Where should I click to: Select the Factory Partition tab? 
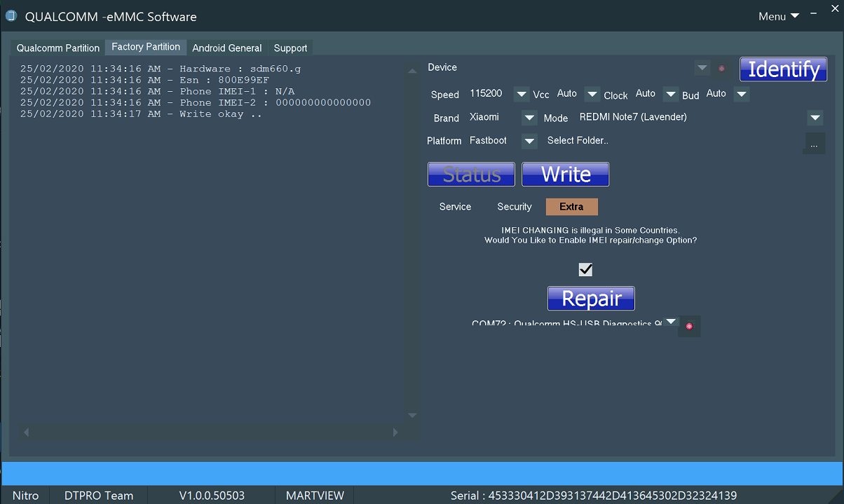pos(146,47)
